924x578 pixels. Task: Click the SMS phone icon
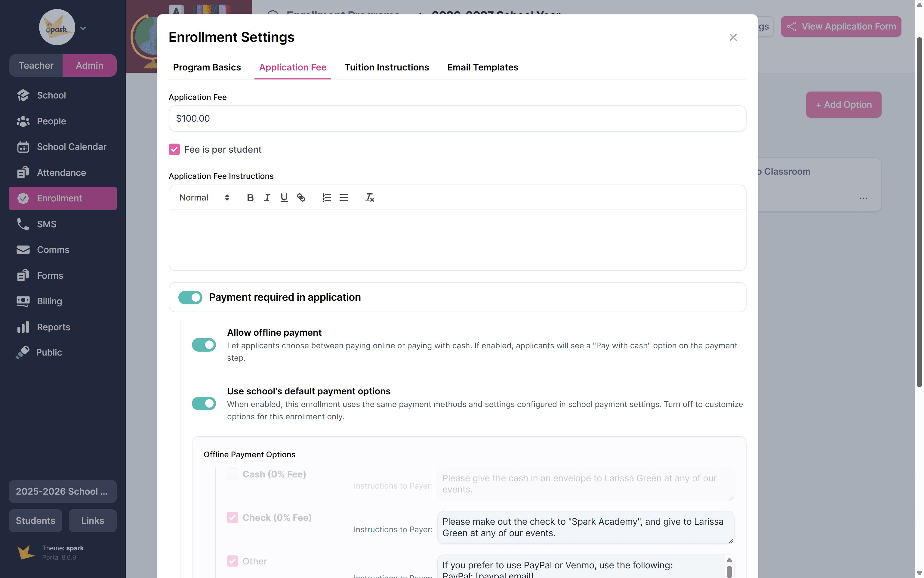pos(23,224)
